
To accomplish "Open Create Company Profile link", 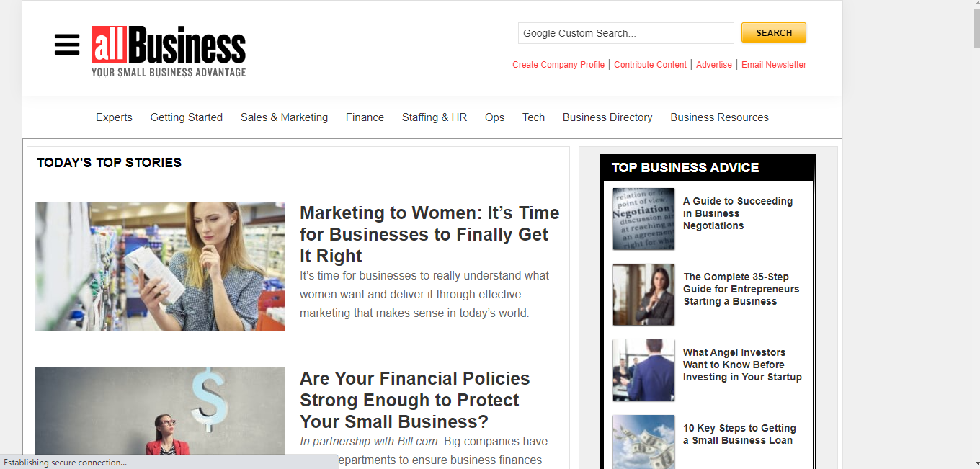I will (558, 65).
